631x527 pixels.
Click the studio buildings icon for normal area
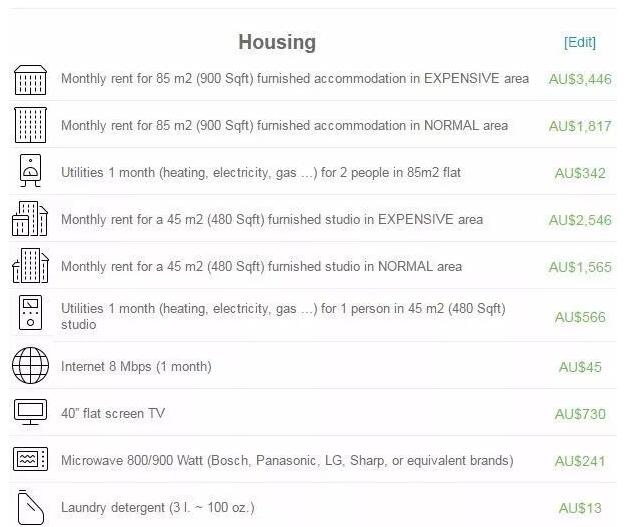tap(30, 266)
